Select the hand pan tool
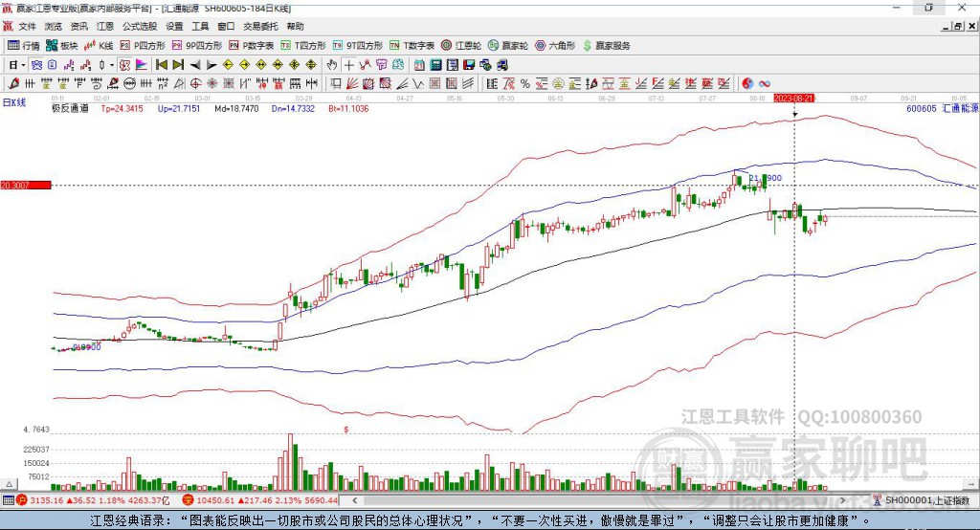 [x=332, y=65]
